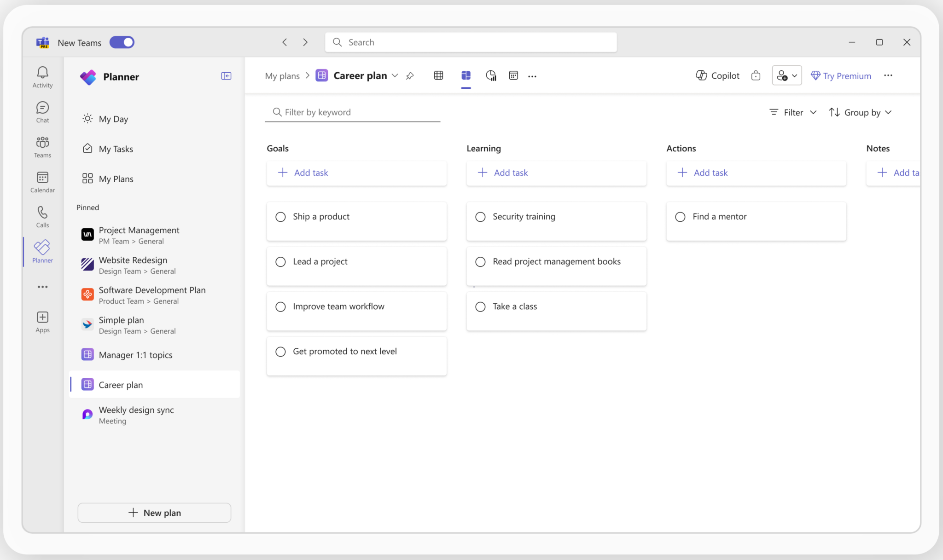Mark 'Ship a product' as complete

[x=280, y=216]
